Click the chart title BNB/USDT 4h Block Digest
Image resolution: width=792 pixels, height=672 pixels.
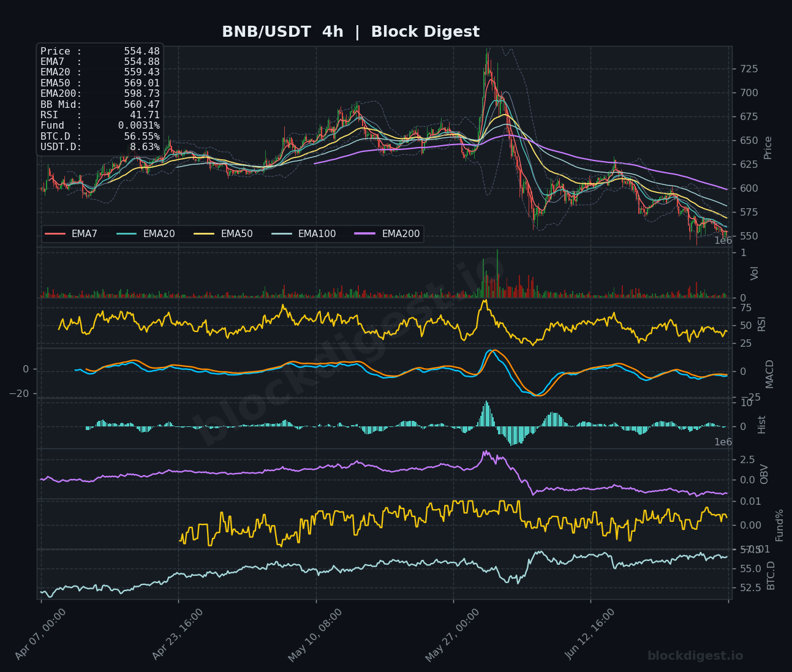[350, 32]
